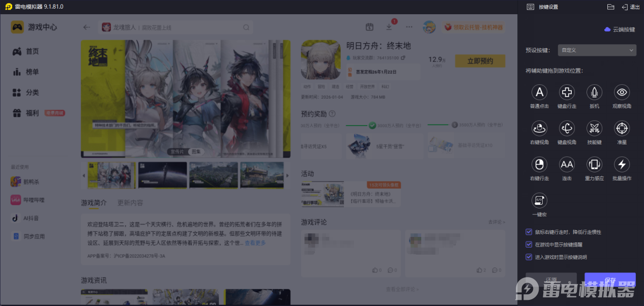Open the 临行事项 activity card image
The image size is (644, 306).
[x=323, y=194]
